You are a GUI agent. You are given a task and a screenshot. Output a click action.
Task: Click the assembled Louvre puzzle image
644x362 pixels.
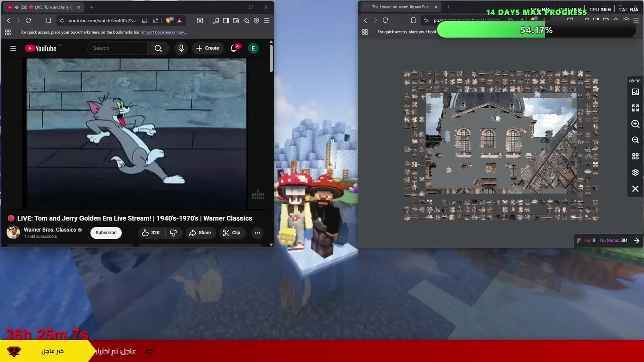(501, 143)
